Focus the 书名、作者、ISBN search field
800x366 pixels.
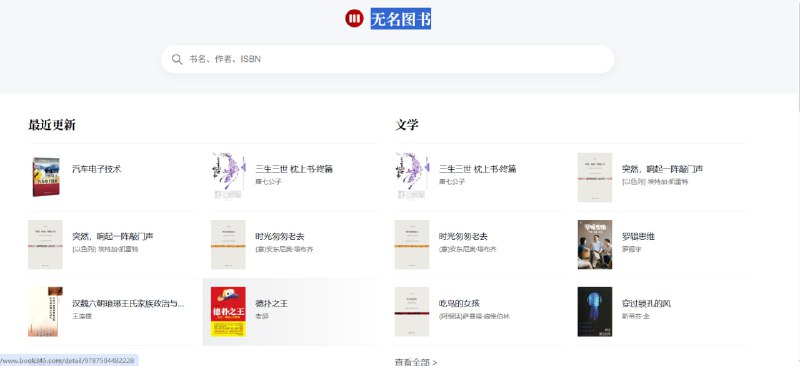pyautogui.click(x=388, y=59)
